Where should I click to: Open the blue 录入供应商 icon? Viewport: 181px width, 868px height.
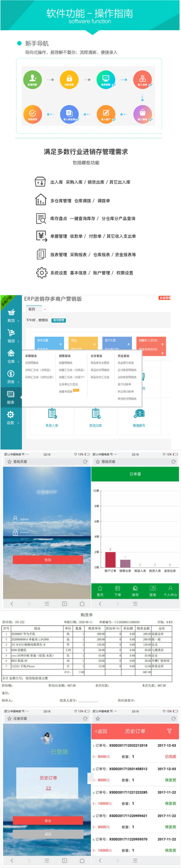pos(69,114)
